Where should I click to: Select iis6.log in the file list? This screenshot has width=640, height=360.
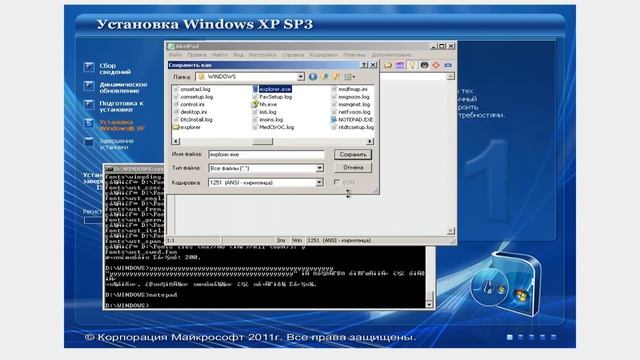click(268, 112)
